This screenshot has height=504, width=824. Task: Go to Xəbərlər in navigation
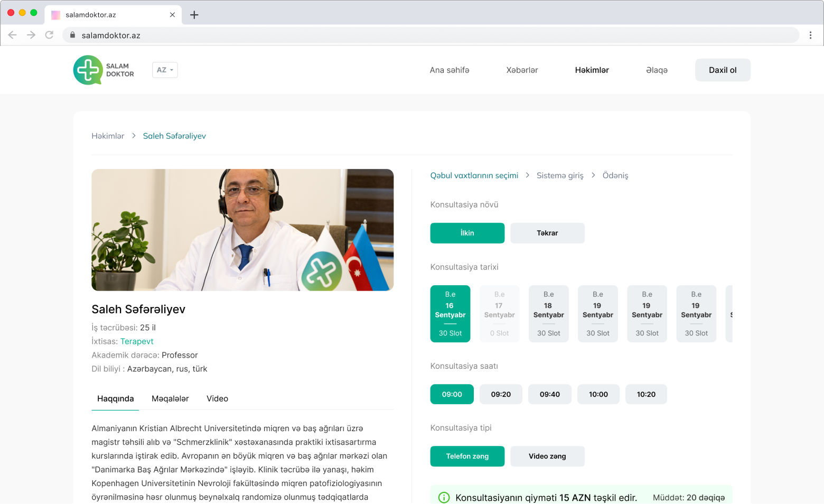click(x=522, y=70)
